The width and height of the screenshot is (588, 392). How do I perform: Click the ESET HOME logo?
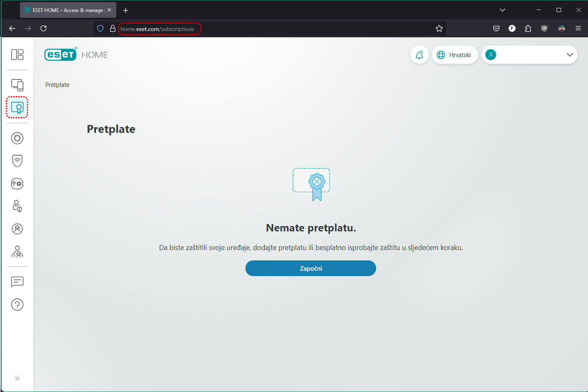point(76,55)
